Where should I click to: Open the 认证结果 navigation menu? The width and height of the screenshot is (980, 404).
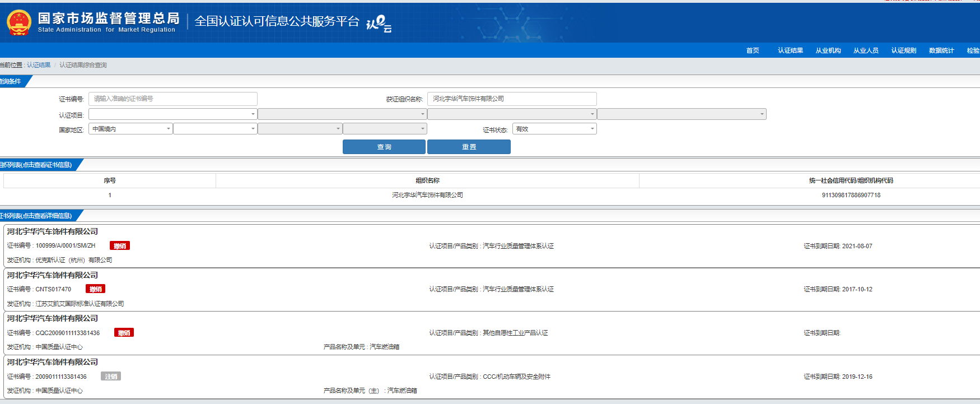[x=790, y=50]
